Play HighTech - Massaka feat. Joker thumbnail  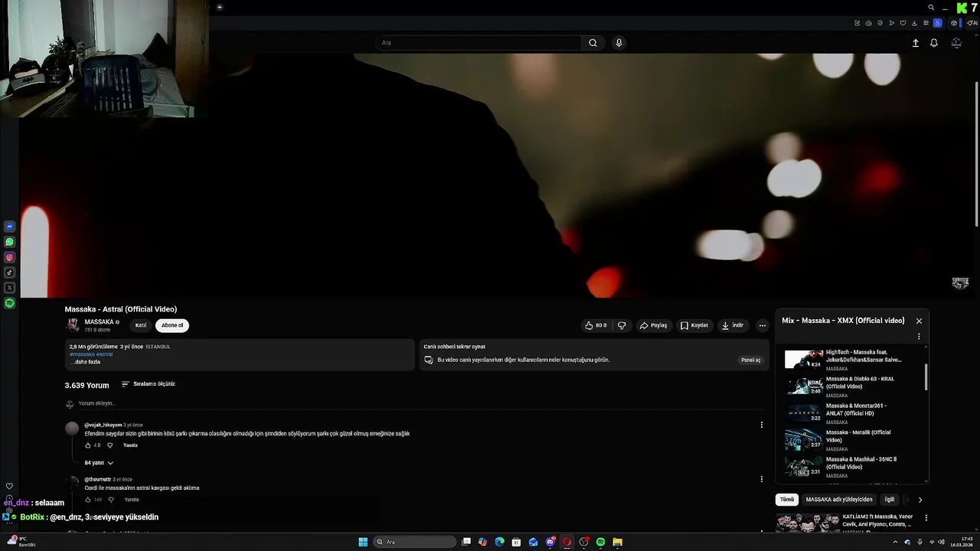804,360
